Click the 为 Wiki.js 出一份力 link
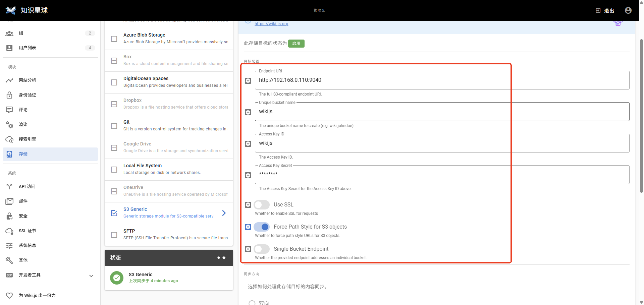644x305 pixels. pyautogui.click(x=50, y=296)
